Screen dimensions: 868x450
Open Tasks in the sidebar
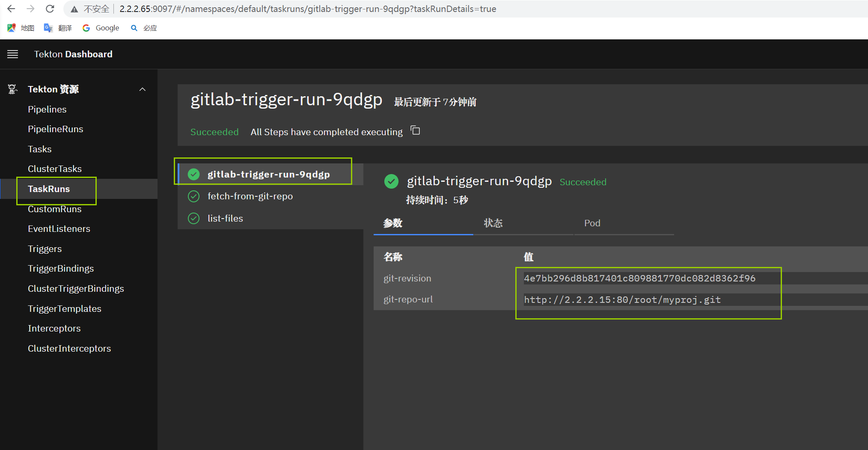tap(40, 149)
